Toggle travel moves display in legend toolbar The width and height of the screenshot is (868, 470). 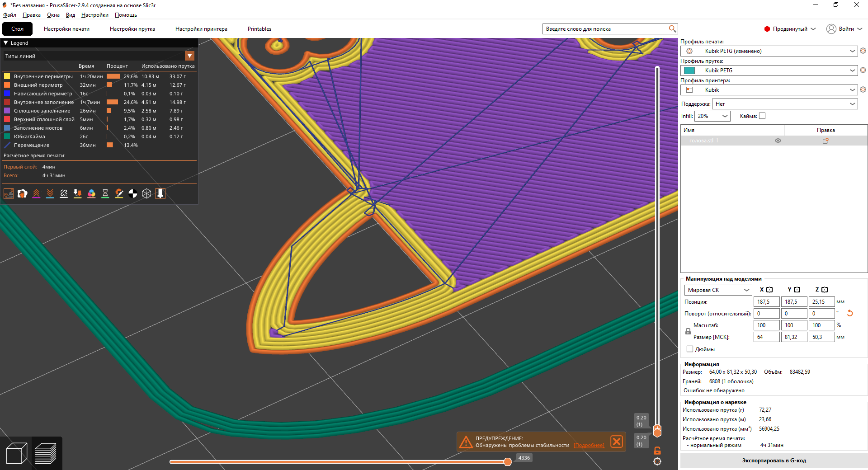tap(9, 194)
